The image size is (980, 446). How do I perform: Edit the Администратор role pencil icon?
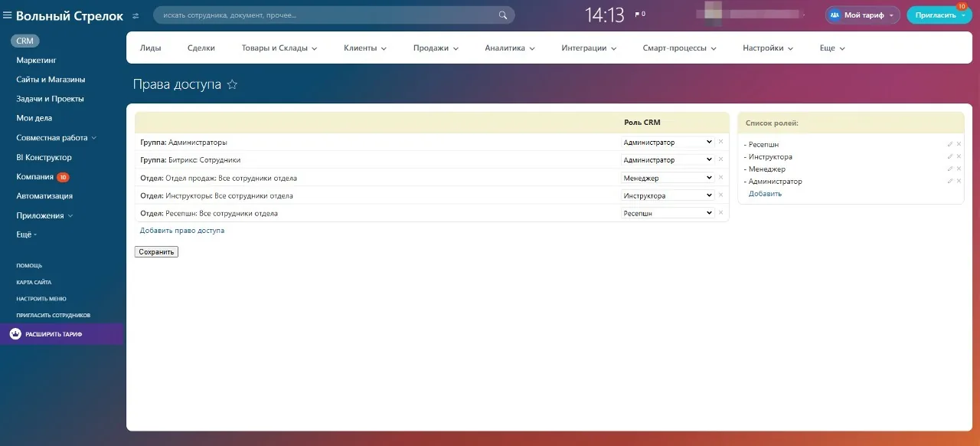click(x=950, y=181)
